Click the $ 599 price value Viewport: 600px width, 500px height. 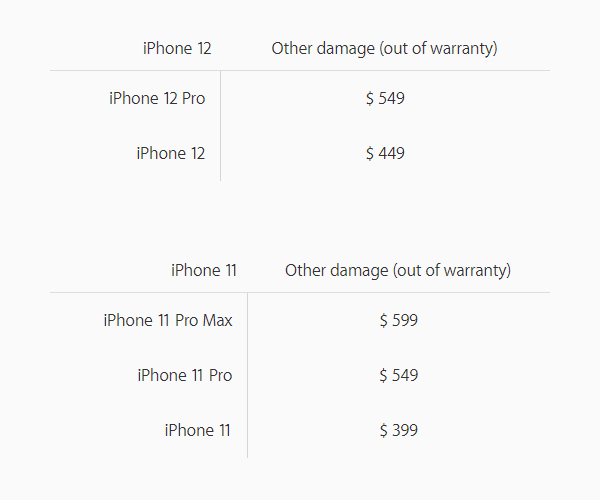(x=399, y=320)
